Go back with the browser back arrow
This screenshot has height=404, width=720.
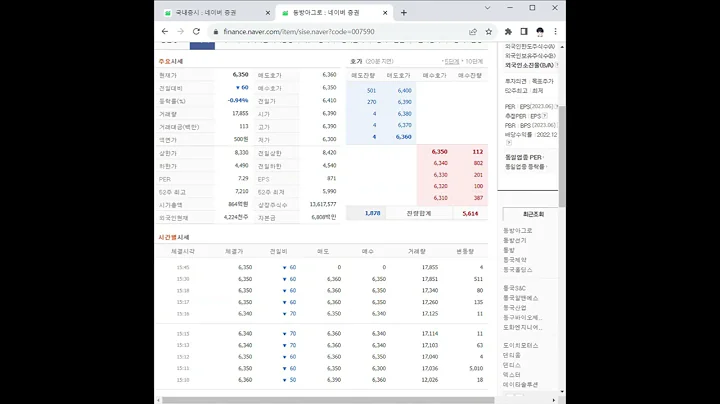click(x=165, y=31)
